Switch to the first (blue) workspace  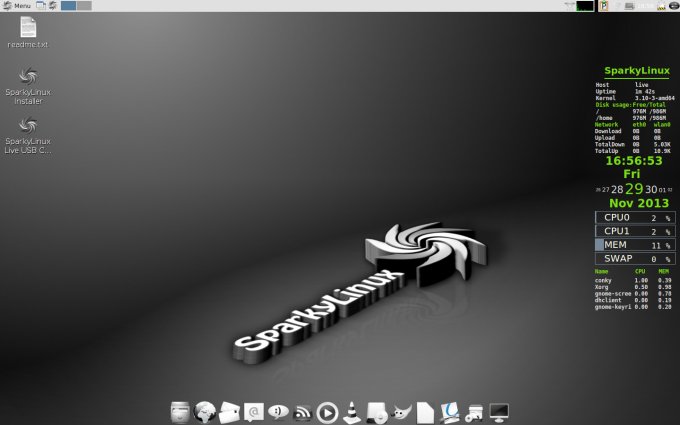69,6
